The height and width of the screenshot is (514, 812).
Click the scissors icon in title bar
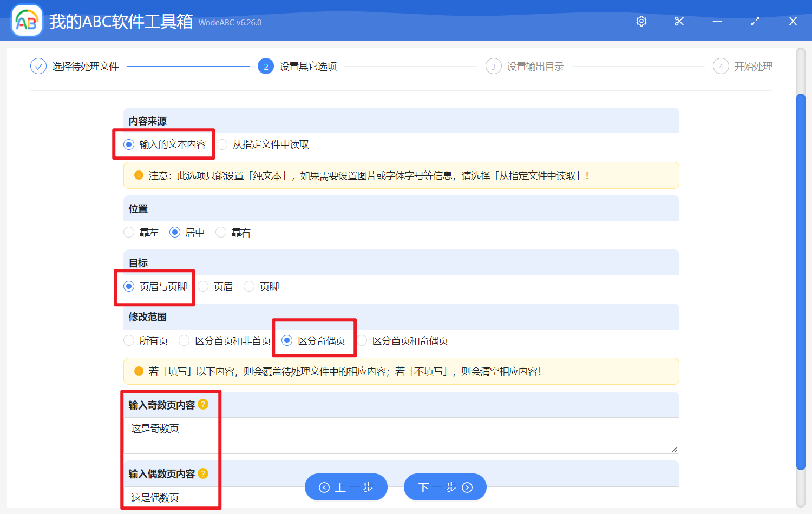pyautogui.click(x=679, y=21)
